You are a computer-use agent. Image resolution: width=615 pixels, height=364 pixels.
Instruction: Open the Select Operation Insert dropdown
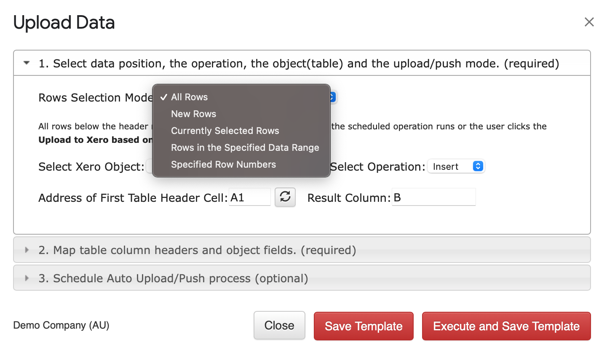(x=456, y=166)
